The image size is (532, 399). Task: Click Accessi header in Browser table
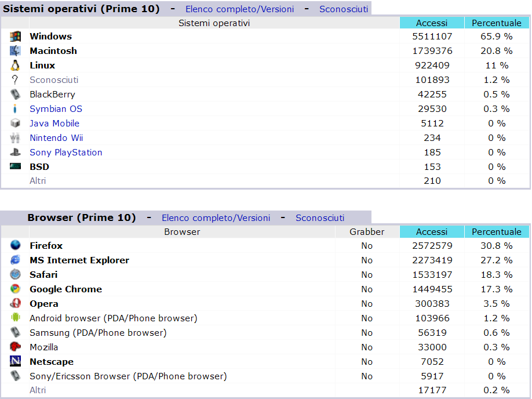point(432,232)
